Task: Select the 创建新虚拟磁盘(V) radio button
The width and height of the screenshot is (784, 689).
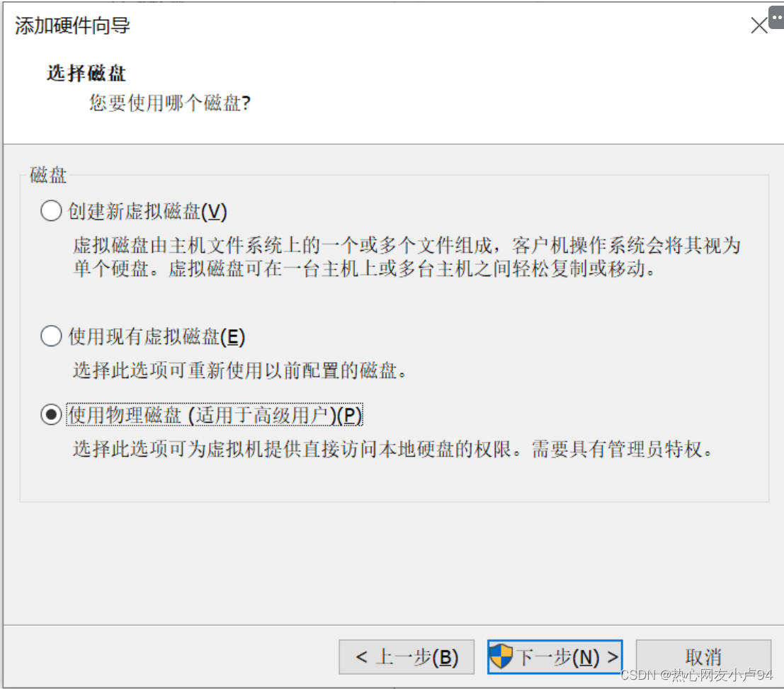Action: tap(51, 211)
